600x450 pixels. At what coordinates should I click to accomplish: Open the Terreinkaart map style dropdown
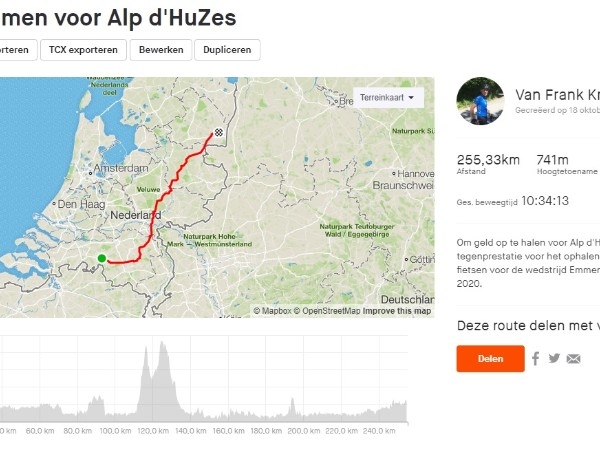(388, 98)
